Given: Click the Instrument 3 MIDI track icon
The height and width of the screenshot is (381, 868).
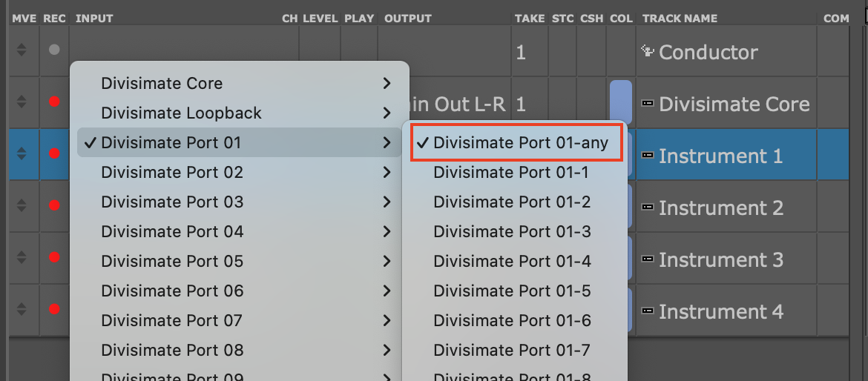Looking at the screenshot, I should pos(648,259).
